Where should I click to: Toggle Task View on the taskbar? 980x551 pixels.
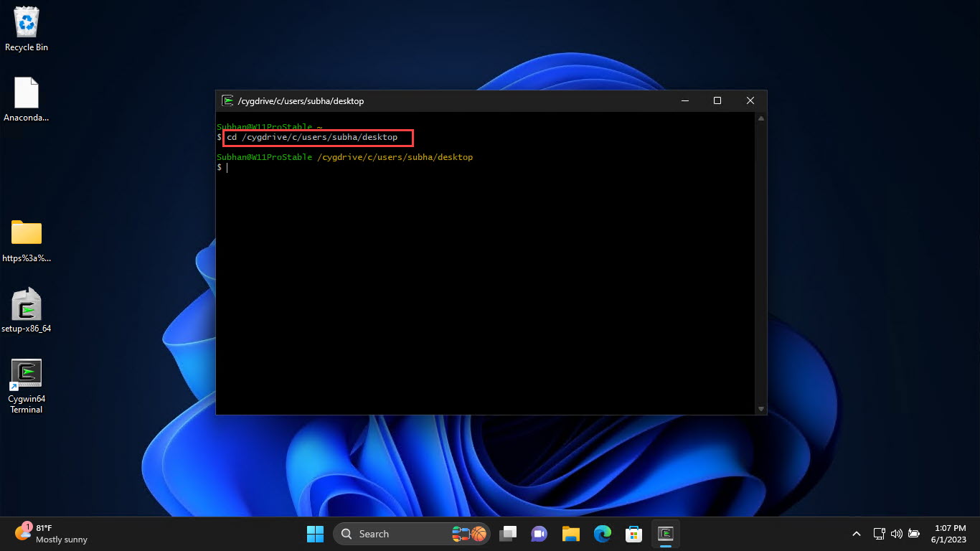tap(508, 534)
